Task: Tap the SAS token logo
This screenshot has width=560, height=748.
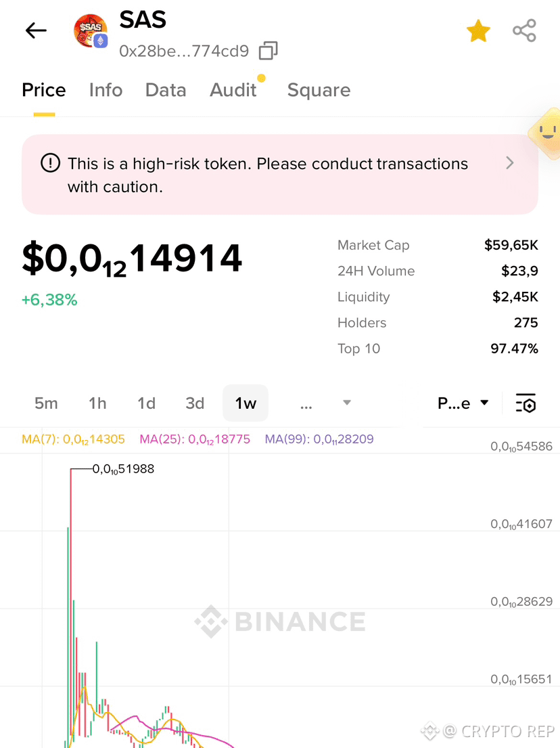Action: [x=91, y=30]
